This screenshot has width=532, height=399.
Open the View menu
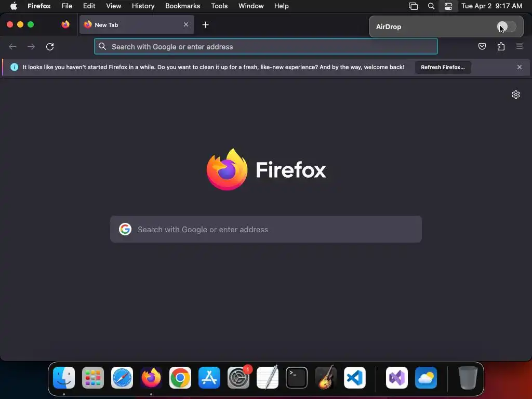pyautogui.click(x=114, y=6)
